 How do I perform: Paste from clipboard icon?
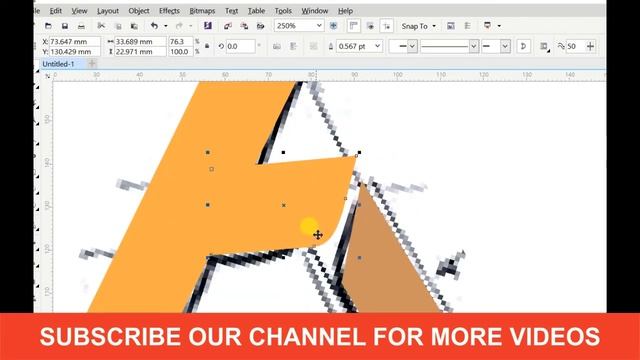coord(134,26)
